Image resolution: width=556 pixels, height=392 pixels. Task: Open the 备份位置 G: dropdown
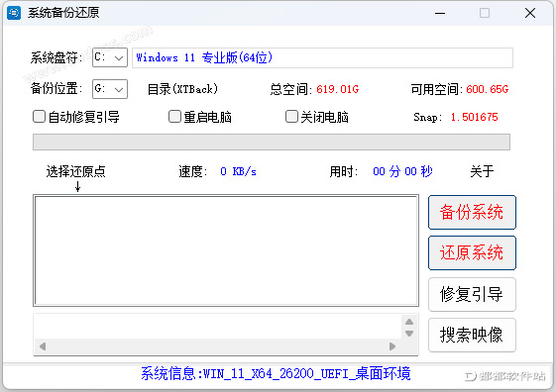click(x=110, y=89)
